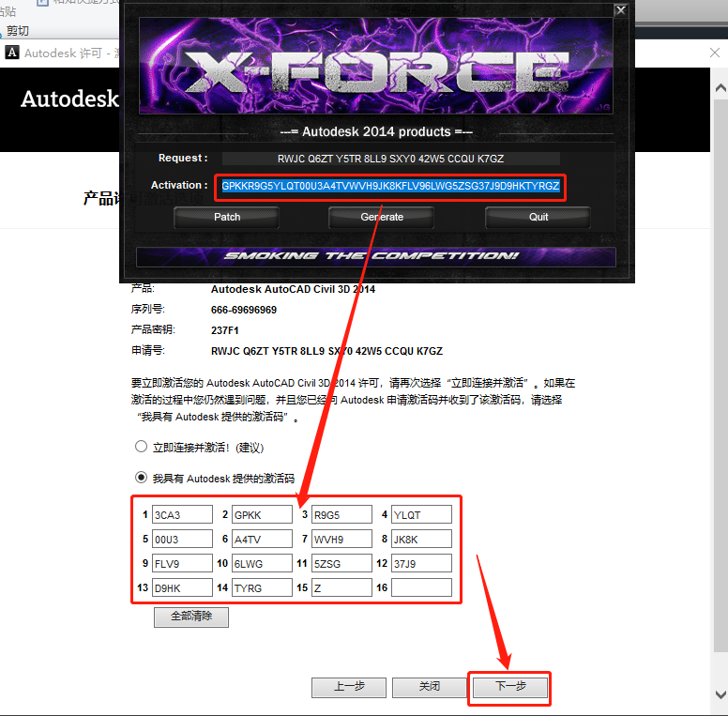Click activation code box 1 containing 3CA3
This screenshot has height=716, width=728.
182,514
